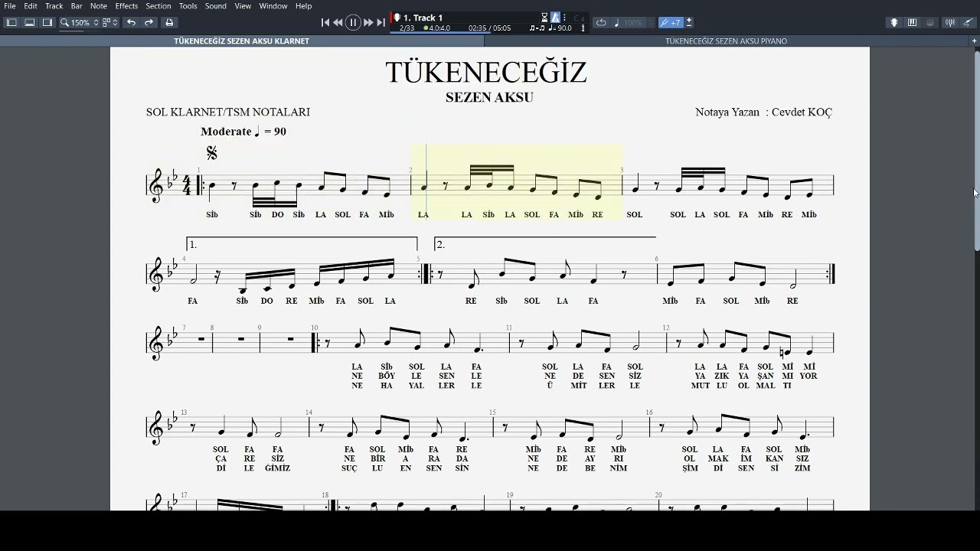The width and height of the screenshot is (980, 551).
Task: Toggle the left edition palette panel
Action: point(11,23)
